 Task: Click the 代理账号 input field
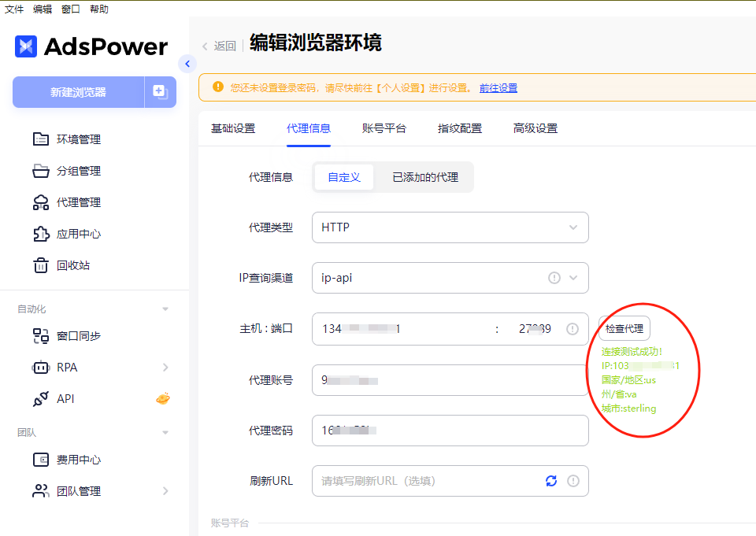click(450, 380)
